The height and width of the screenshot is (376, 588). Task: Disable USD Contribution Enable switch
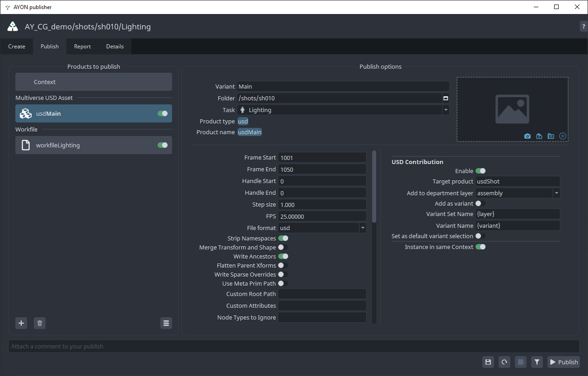(x=481, y=171)
